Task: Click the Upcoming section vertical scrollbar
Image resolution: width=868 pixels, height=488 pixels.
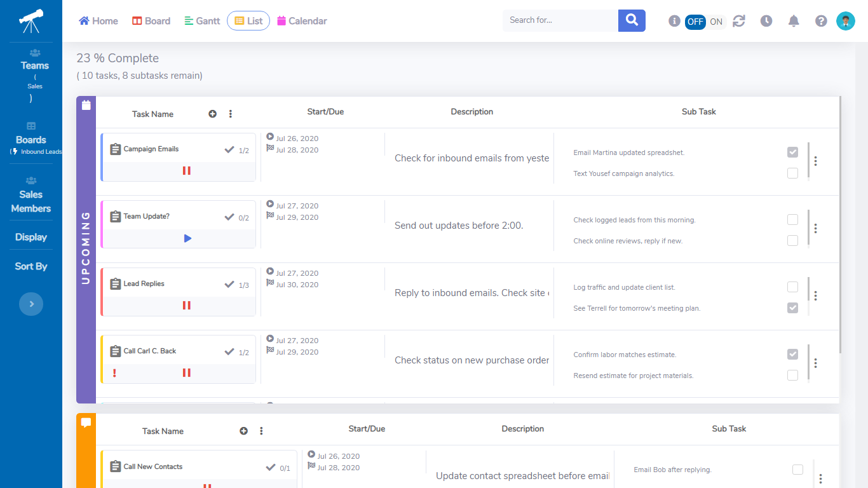Action: tap(840, 226)
